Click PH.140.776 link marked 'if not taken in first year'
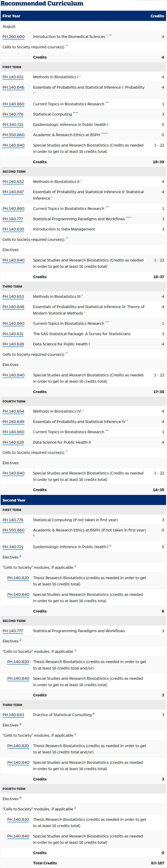The width and height of the screenshot is (167, 868). click(13, 520)
